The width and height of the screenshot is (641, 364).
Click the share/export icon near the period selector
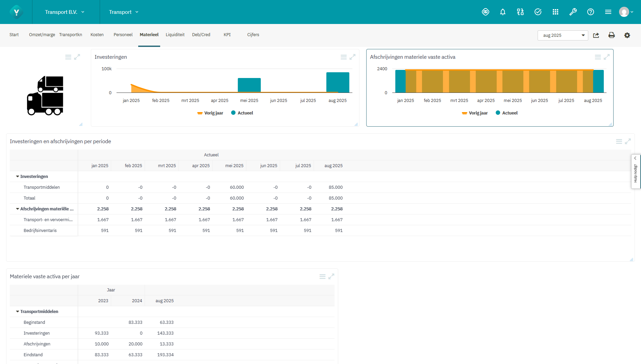tap(596, 35)
